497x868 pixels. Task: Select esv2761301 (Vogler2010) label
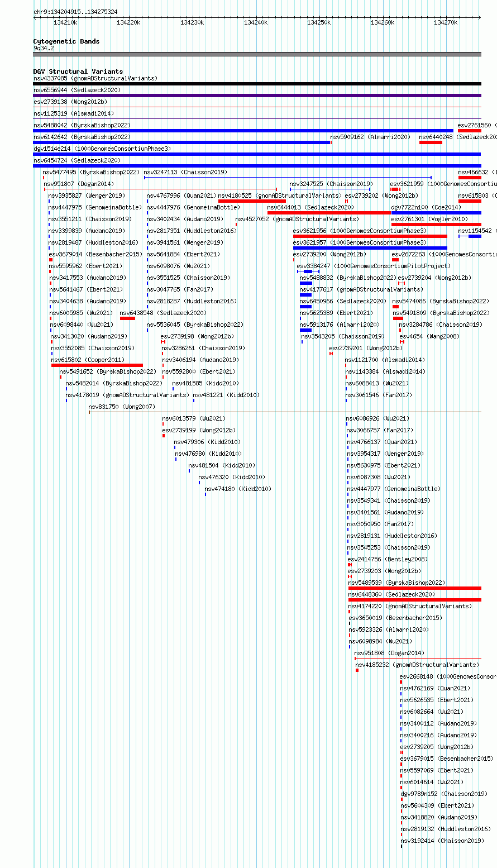point(430,219)
